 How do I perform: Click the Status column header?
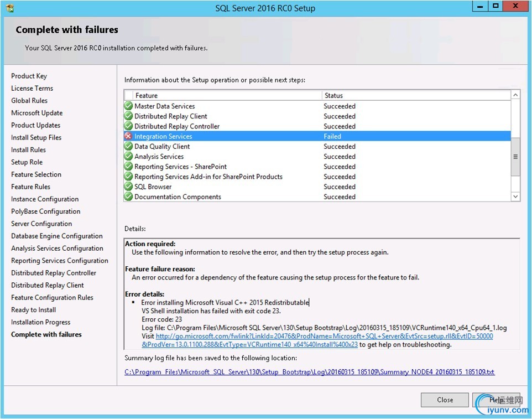coord(416,95)
